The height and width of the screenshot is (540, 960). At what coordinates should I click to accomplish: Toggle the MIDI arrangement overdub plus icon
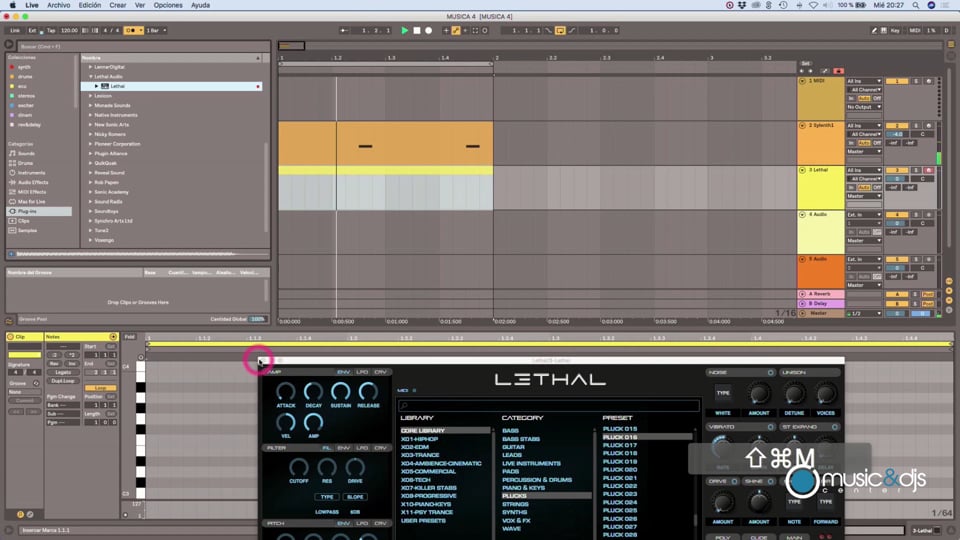446,30
